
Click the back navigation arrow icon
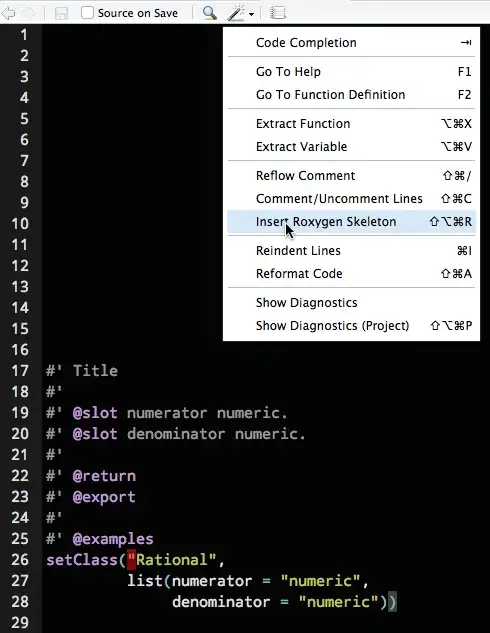pyautogui.click(x=8, y=13)
